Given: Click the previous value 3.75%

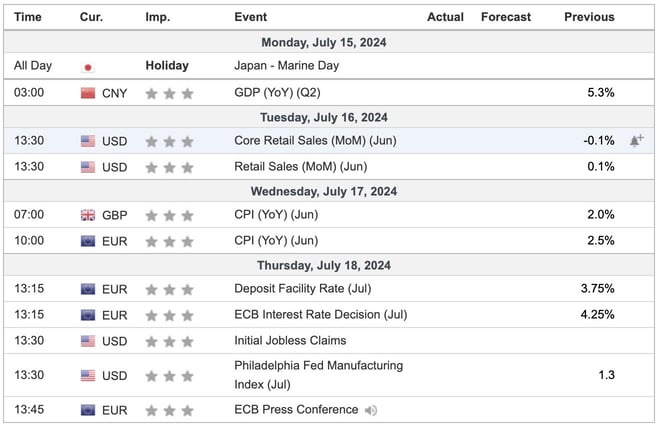Looking at the screenshot, I should 598,289.
